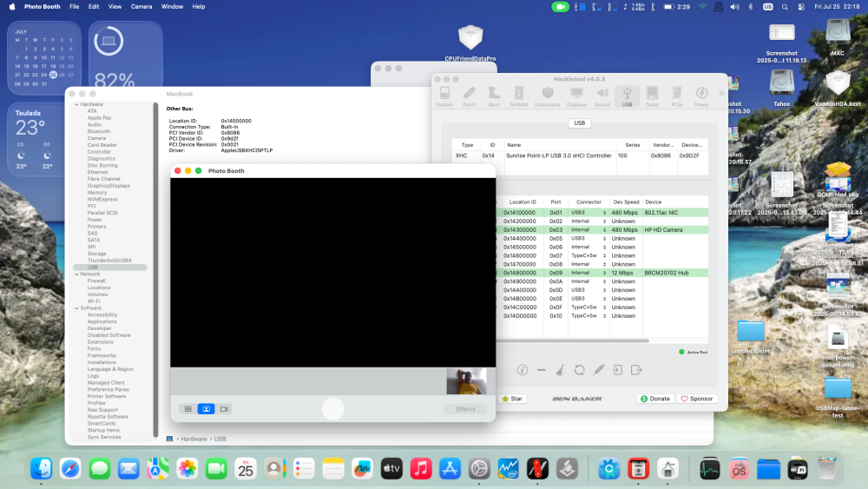868x489 pixels.
Task: Change connector dropdown for port 0x07
Action: point(589,256)
